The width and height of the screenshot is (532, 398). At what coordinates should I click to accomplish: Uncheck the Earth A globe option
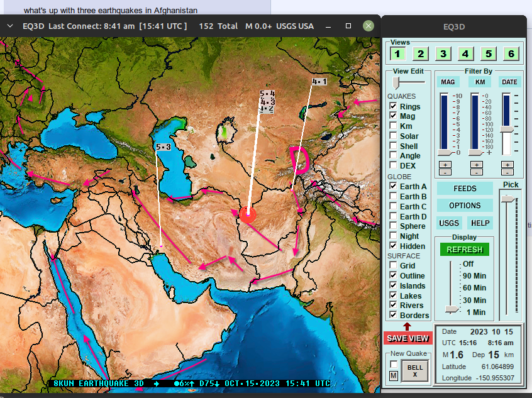pos(393,186)
